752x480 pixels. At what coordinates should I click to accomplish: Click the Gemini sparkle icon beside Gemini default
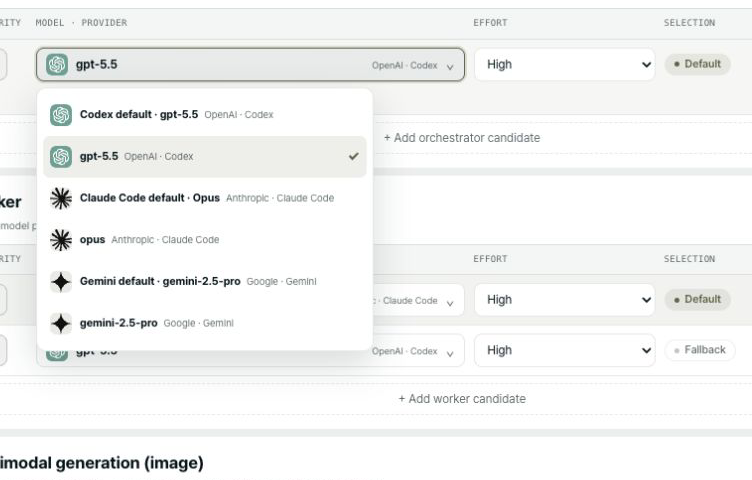coord(61,282)
